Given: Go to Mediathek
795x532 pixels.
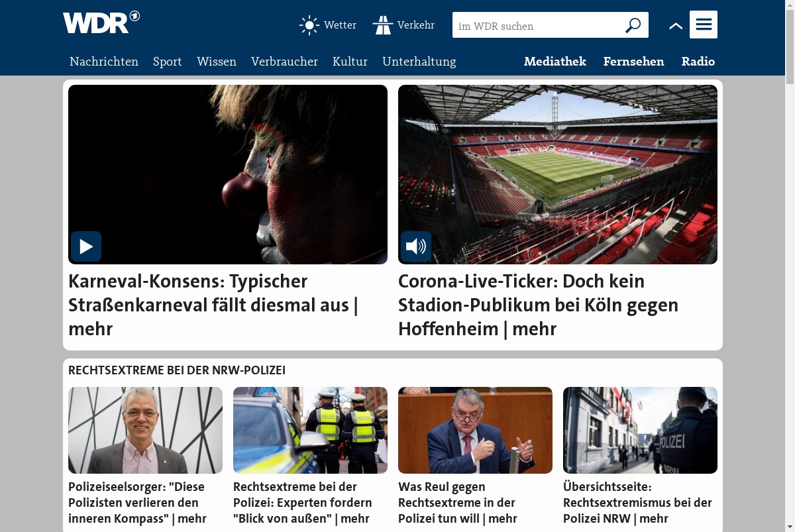Looking at the screenshot, I should coord(555,62).
